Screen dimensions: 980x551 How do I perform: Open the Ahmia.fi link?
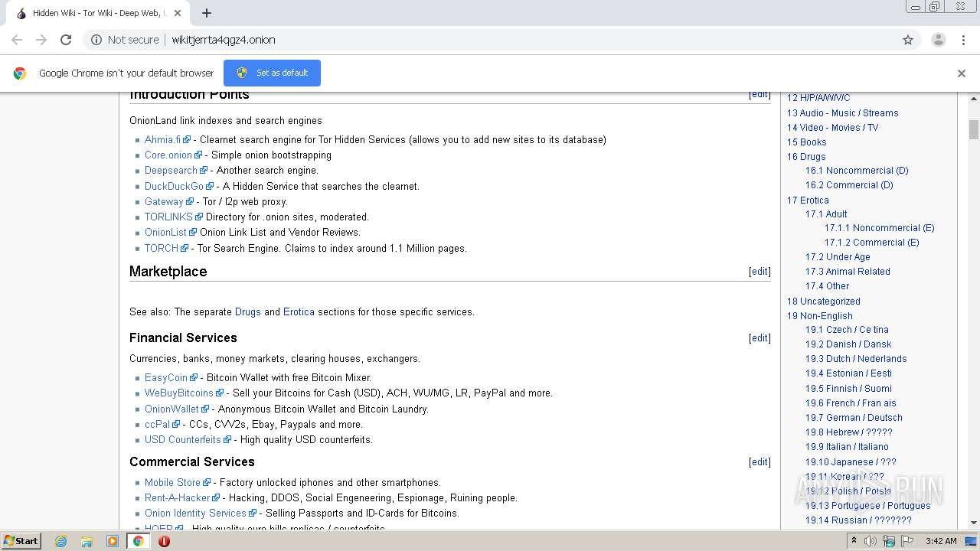163,139
